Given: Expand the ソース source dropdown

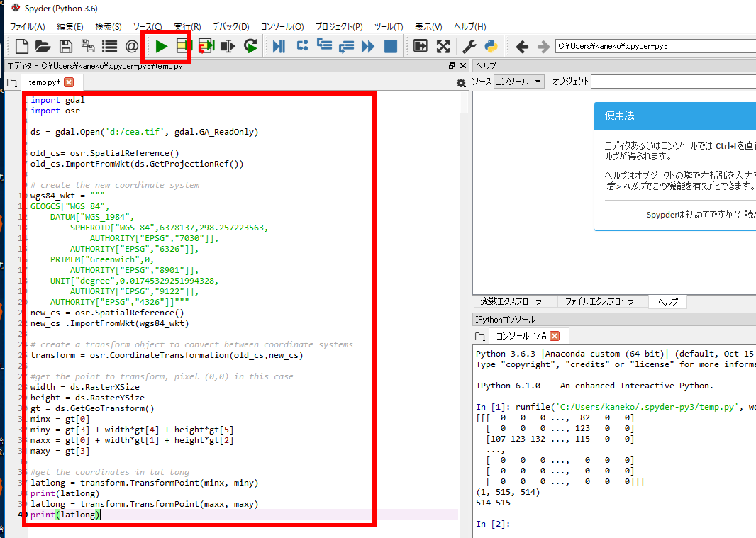Looking at the screenshot, I should pos(518,82).
